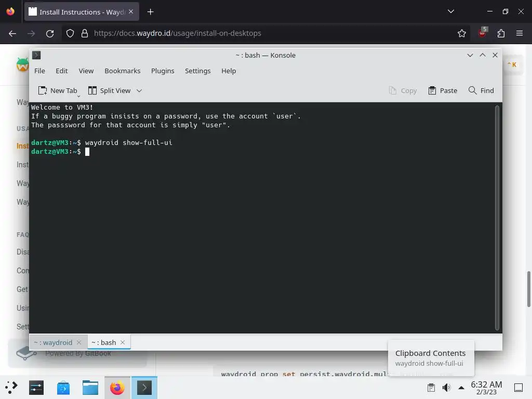Open the Settings menu in Konsole
532x399 pixels.
click(197, 71)
